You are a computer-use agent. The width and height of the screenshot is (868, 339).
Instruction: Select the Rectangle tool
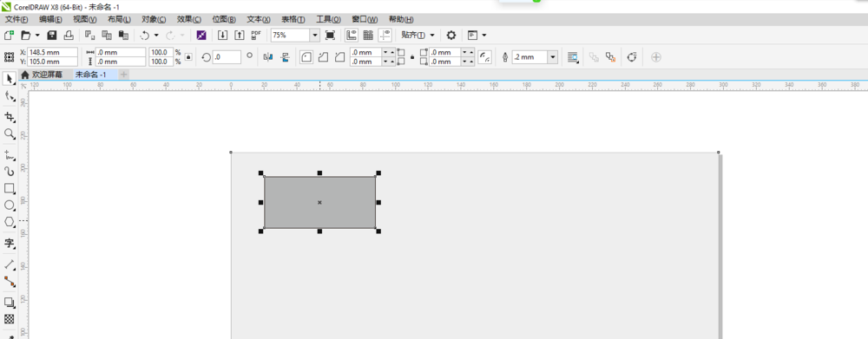click(10, 189)
